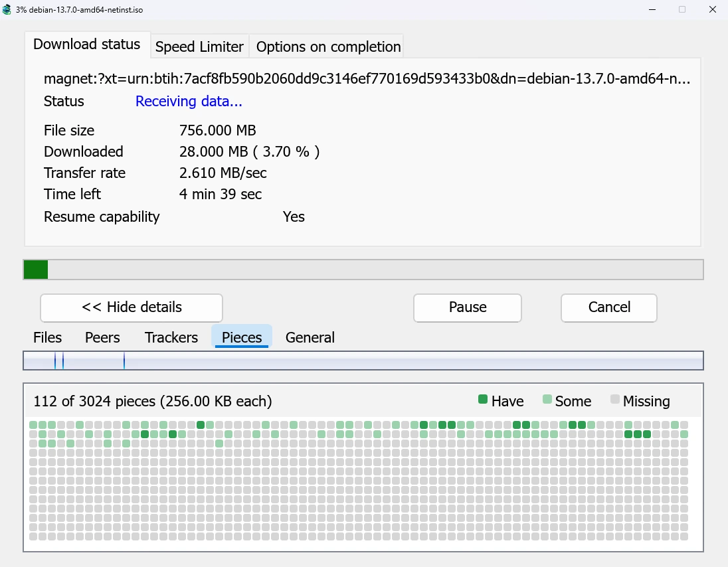The image size is (728, 567).
Task: Click the app icon in title bar
Action: [x=7, y=9]
